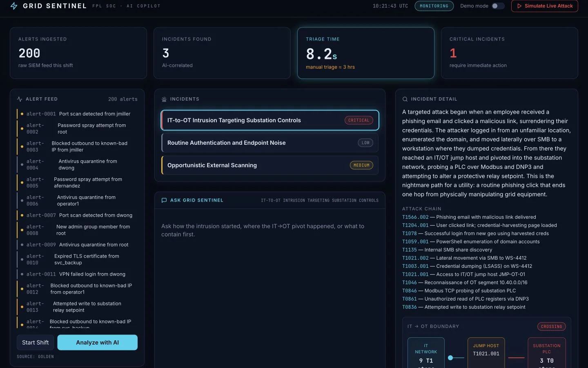Click the Alert Feed pulse icon
This screenshot has height=368, width=588.
tap(20, 99)
